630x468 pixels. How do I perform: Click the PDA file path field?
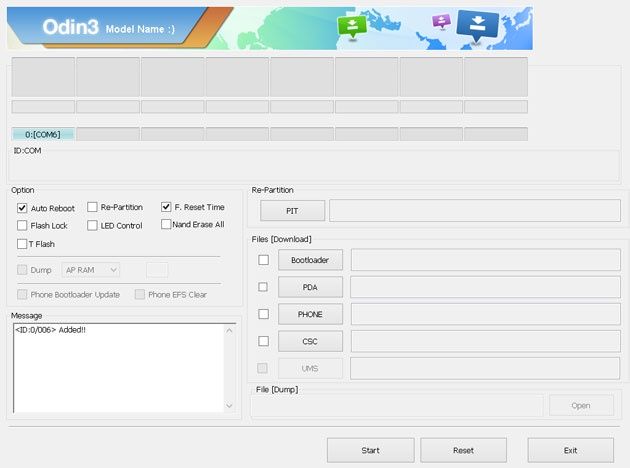point(485,287)
